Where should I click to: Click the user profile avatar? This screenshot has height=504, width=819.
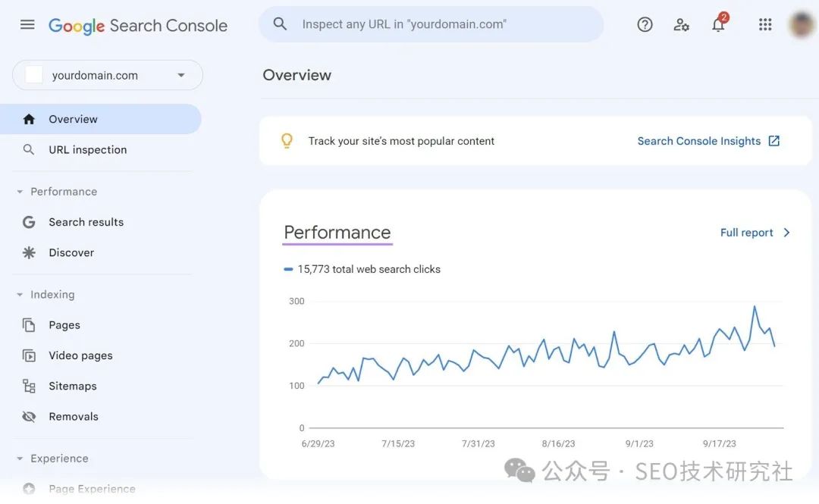click(801, 24)
